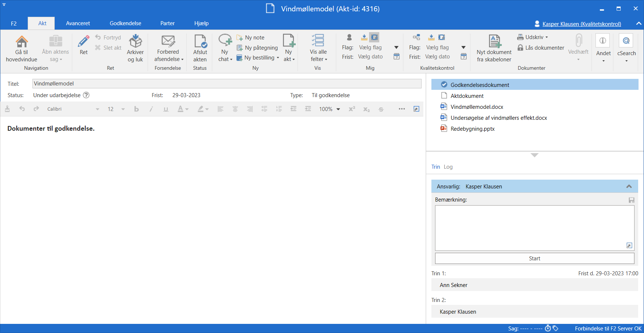Click the Ret pencil icon
644x333 pixels.
pyautogui.click(x=84, y=41)
